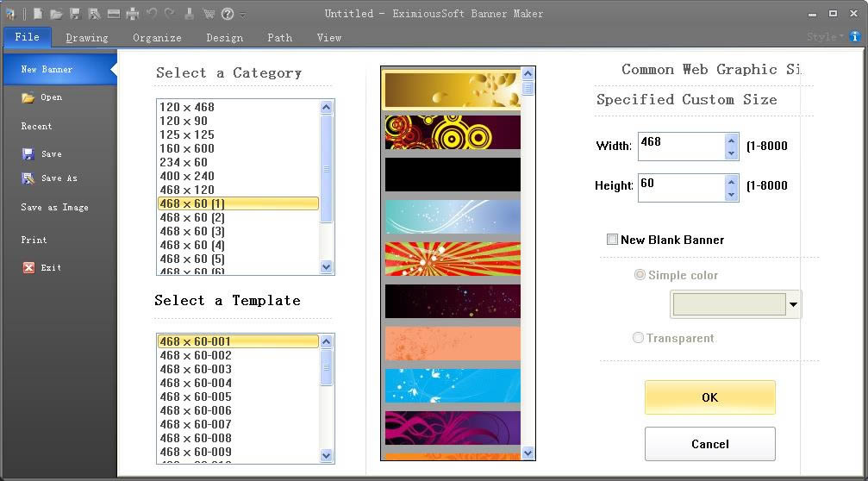The image size is (868, 481).
Task: Click the Open folder icon in File sidebar
Action: tap(28, 98)
